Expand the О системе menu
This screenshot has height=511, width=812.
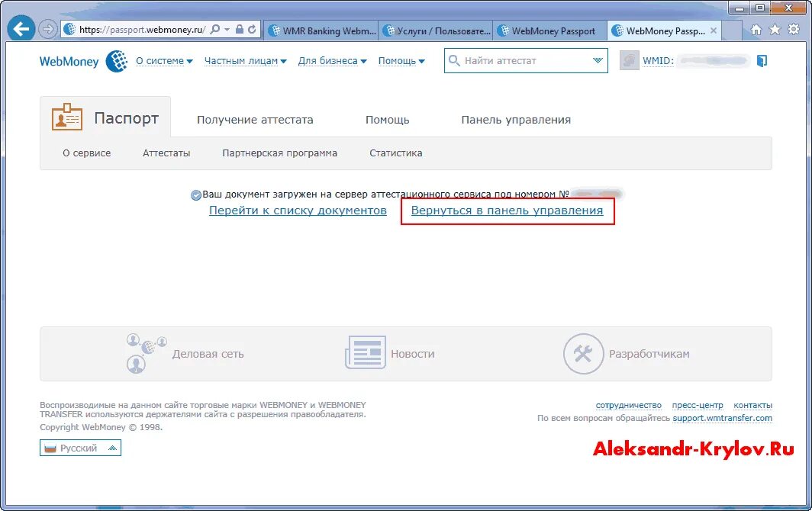point(164,60)
